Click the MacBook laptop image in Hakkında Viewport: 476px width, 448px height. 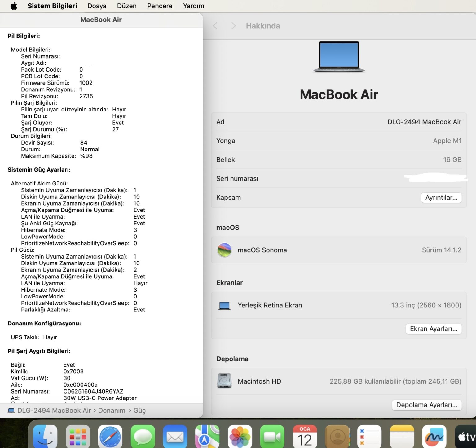click(x=339, y=57)
